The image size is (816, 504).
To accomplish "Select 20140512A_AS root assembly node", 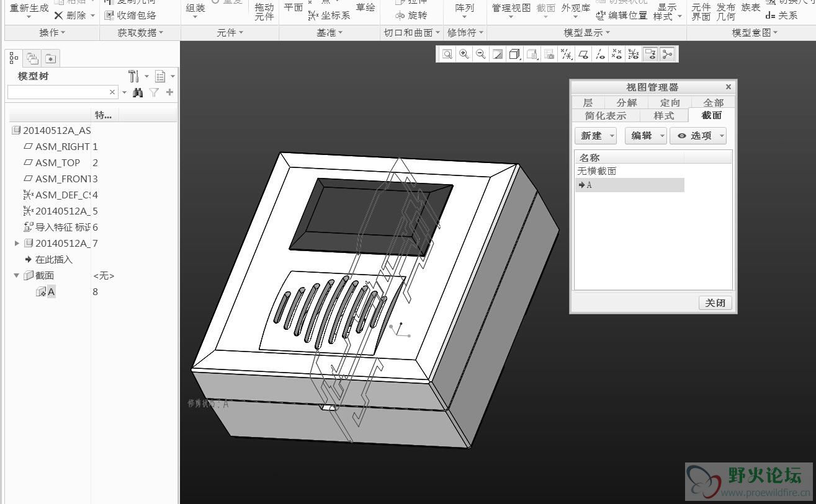I will point(51,130).
